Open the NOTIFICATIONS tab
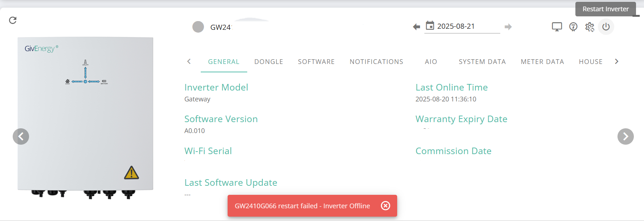644x221 pixels. (x=376, y=62)
